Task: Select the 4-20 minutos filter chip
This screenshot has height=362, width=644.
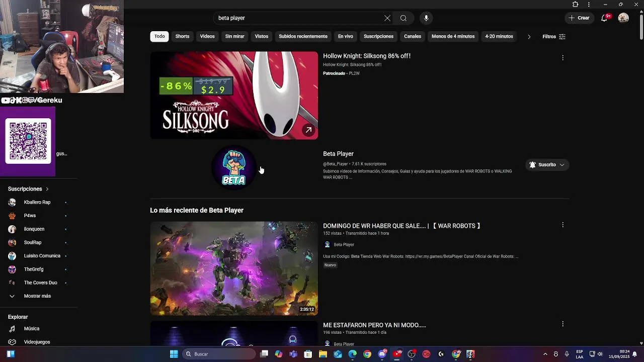Action: pos(499,37)
